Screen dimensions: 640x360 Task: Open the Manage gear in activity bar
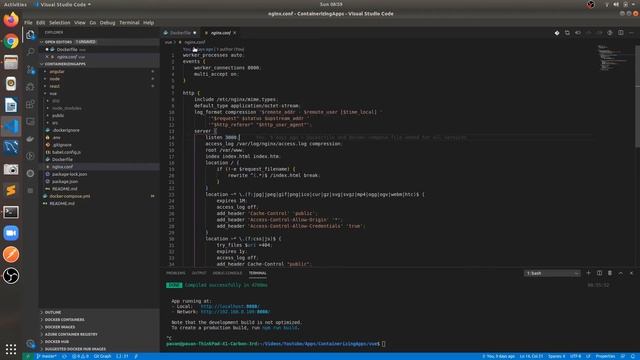30,344
